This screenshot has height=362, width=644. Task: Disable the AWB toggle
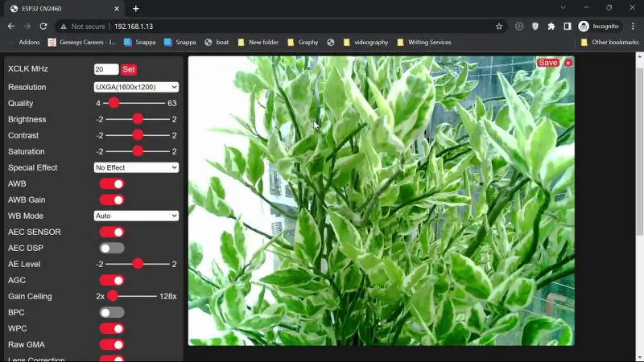point(112,184)
